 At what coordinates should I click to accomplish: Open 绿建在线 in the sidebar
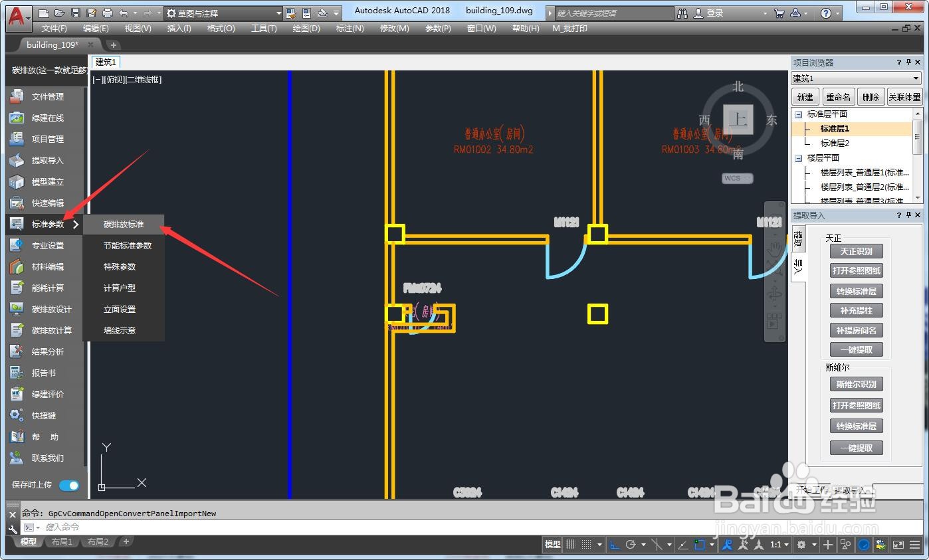[44, 118]
